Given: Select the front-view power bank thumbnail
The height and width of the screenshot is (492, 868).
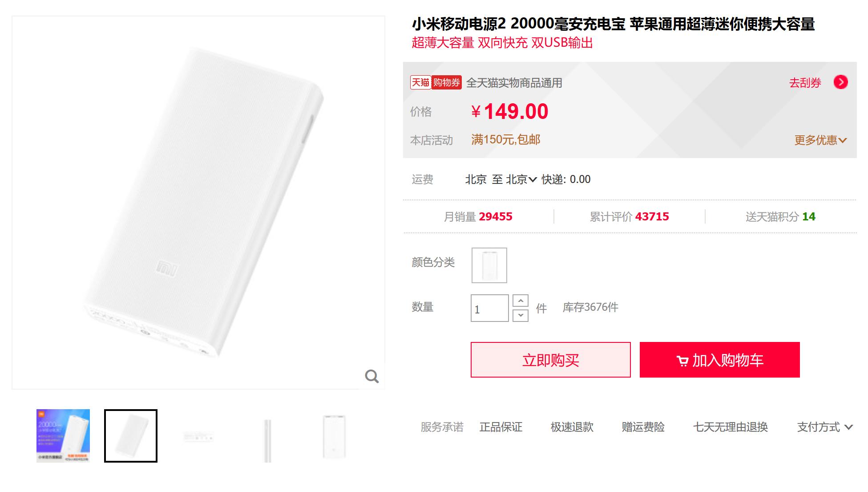Looking at the screenshot, I should point(335,436).
